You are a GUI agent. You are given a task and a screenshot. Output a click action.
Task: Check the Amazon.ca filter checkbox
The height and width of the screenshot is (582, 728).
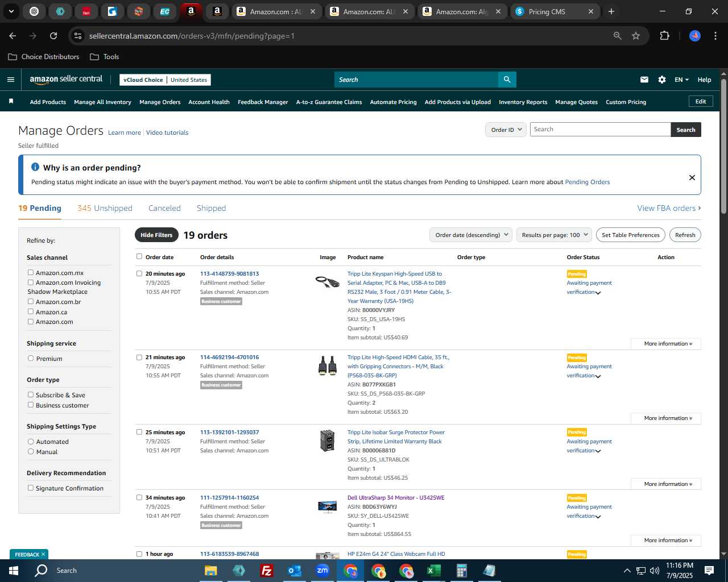[x=31, y=311]
